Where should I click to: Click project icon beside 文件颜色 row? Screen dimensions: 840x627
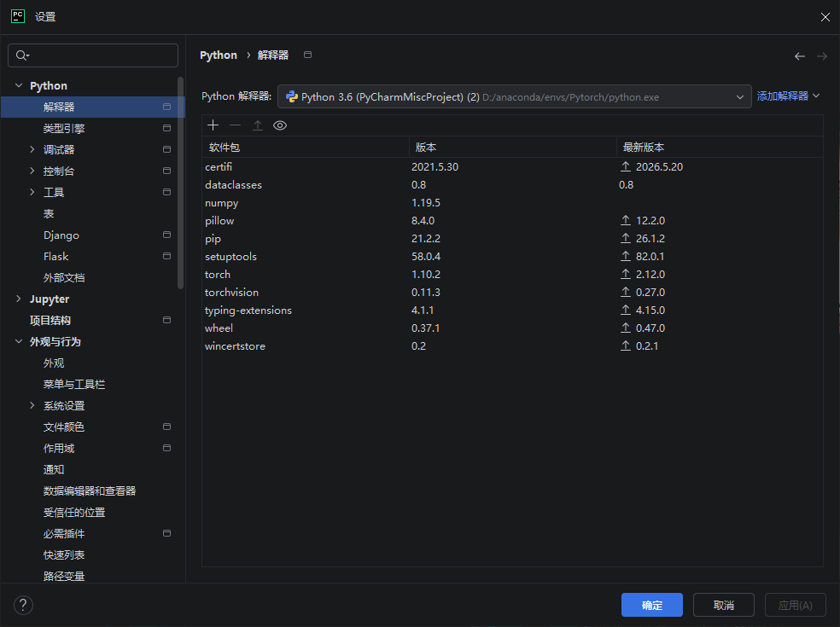(167, 427)
